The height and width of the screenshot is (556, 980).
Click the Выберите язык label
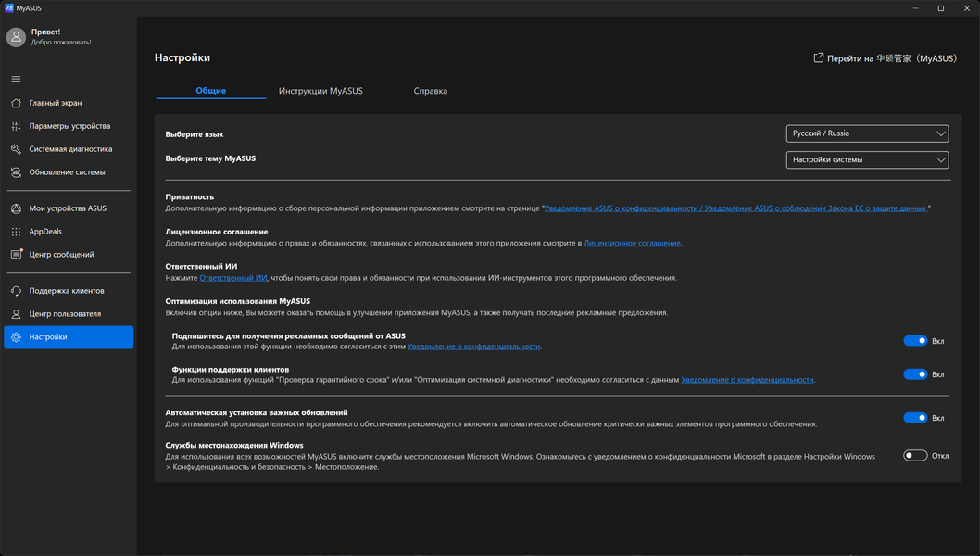click(195, 133)
